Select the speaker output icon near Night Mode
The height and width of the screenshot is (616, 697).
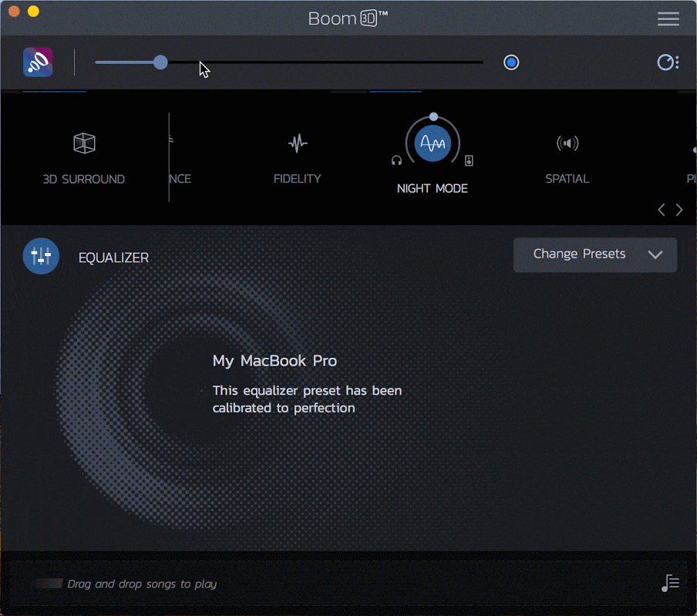(469, 160)
